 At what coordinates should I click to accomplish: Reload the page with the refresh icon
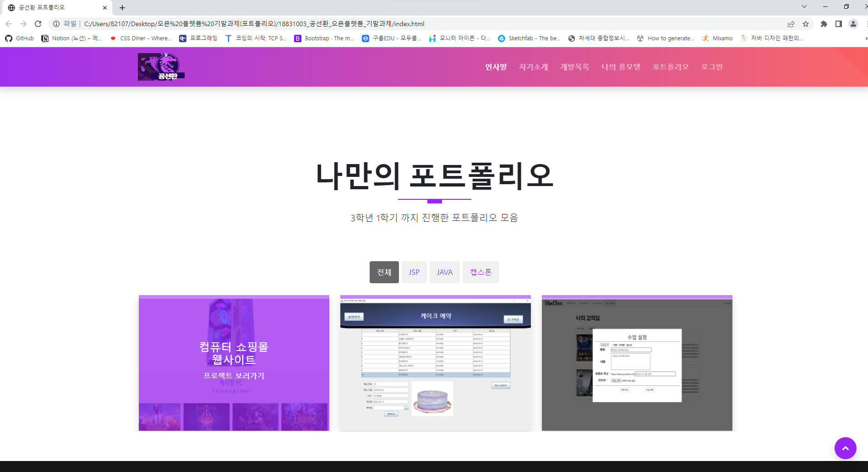pos(38,23)
